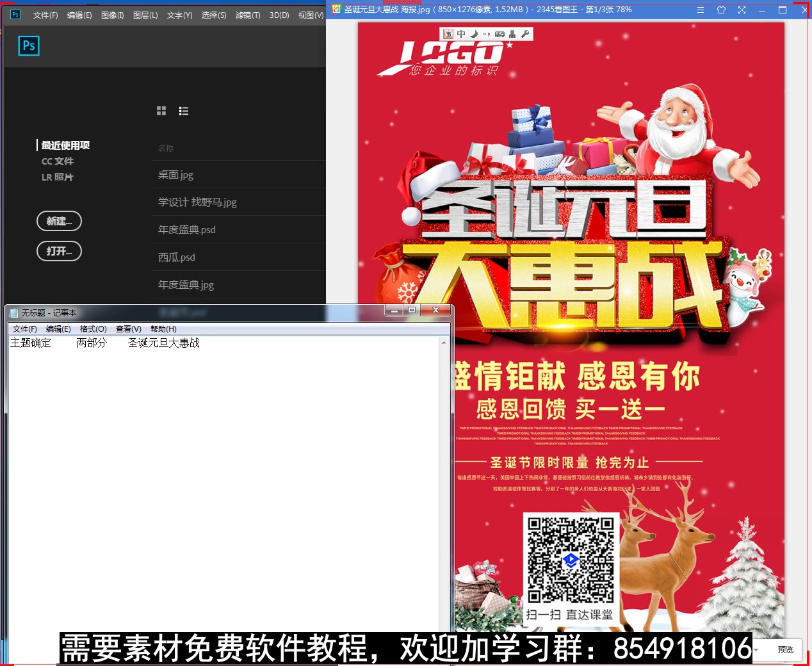This screenshot has width=812, height=666.
Task: Open the 查看 menu in Notepad
Action: click(x=128, y=329)
